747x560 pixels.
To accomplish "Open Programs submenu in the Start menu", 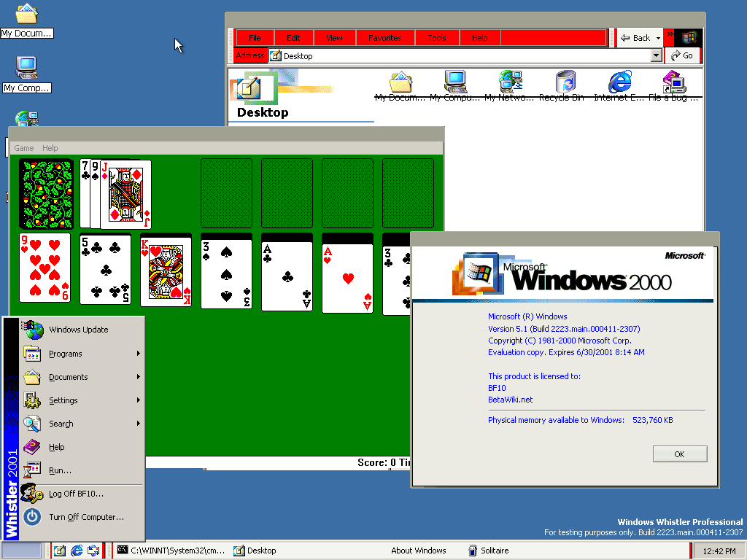I will [82, 354].
